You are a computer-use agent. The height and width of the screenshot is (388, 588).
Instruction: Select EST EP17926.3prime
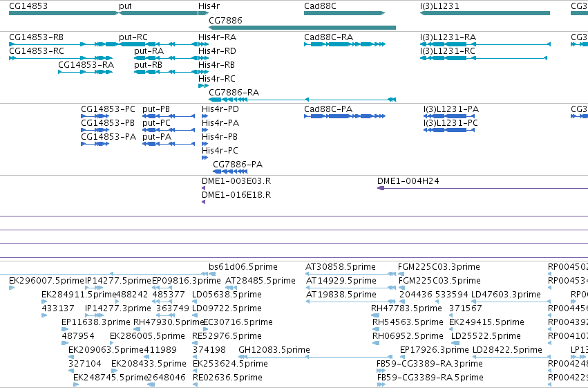click(434, 350)
